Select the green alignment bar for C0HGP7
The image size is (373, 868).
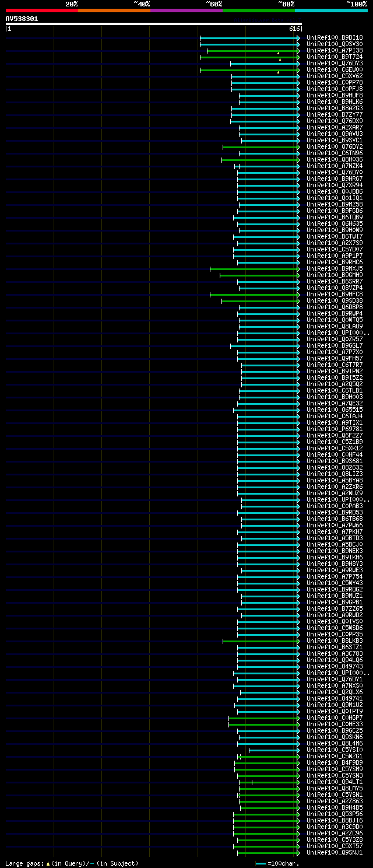(265, 717)
